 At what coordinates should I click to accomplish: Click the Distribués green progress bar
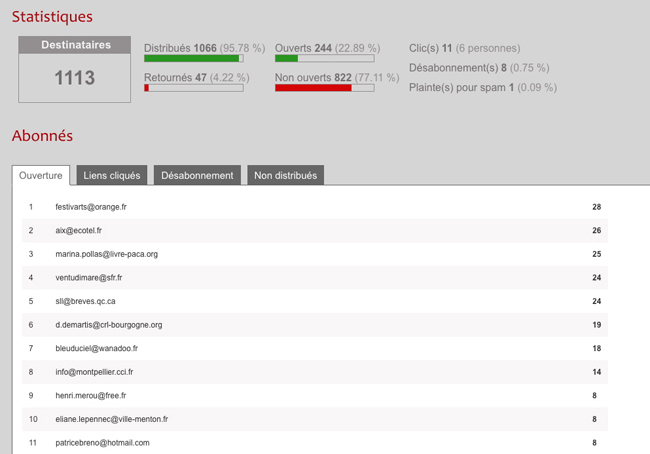click(194, 58)
